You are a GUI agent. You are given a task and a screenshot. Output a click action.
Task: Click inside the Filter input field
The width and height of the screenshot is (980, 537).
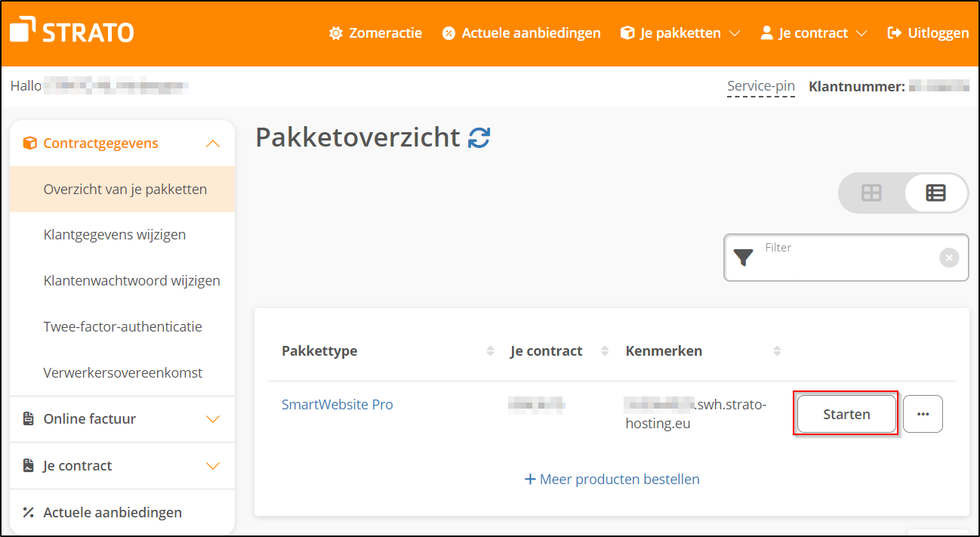[x=831, y=258]
